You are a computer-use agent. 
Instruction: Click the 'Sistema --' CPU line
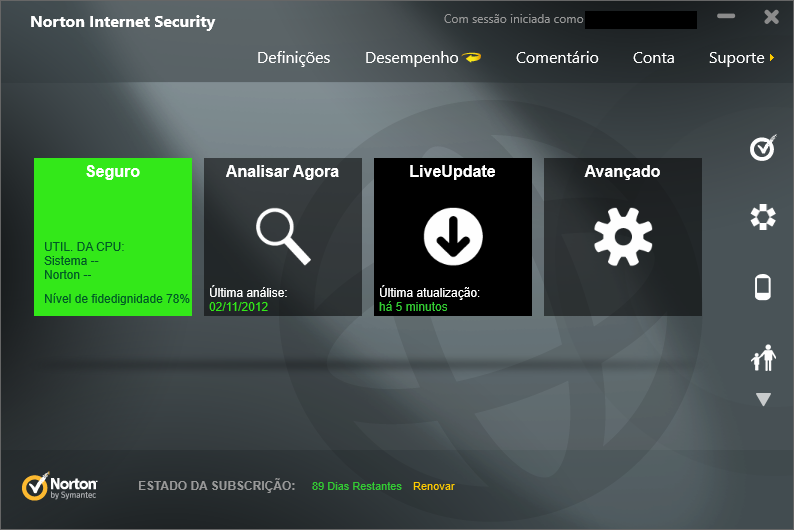tap(71, 261)
